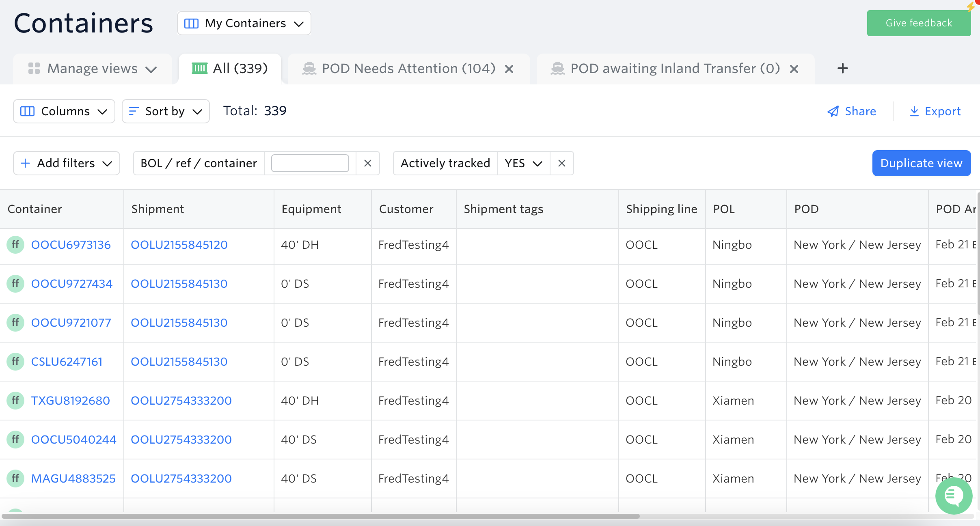Viewport: 980px width, 526px height.
Task: Click ff badge next to TXGU8192680
Action: coord(15,401)
